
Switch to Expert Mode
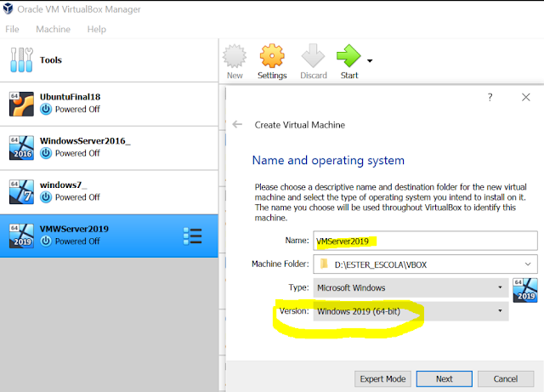coord(382,378)
